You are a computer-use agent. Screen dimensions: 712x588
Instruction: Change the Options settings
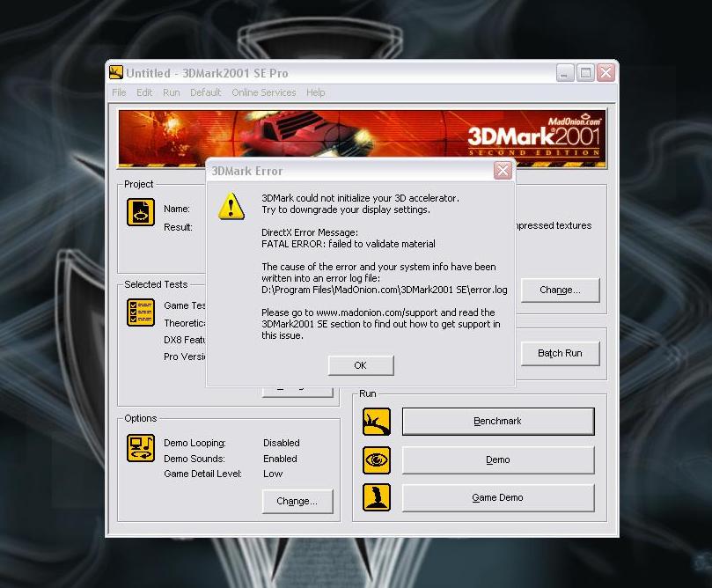(x=297, y=501)
